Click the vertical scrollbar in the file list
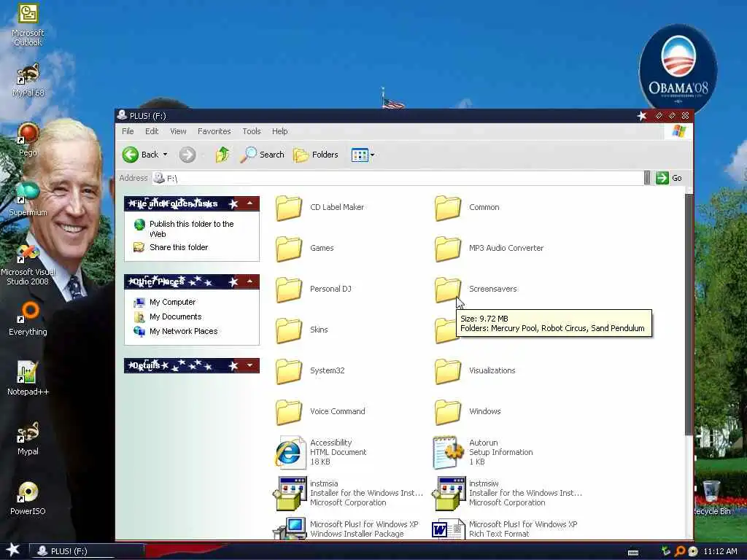The width and height of the screenshot is (747, 560). click(689, 314)
